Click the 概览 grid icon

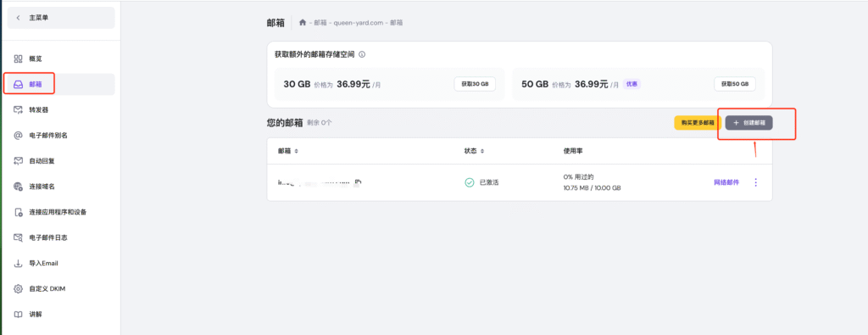(19, 59)
